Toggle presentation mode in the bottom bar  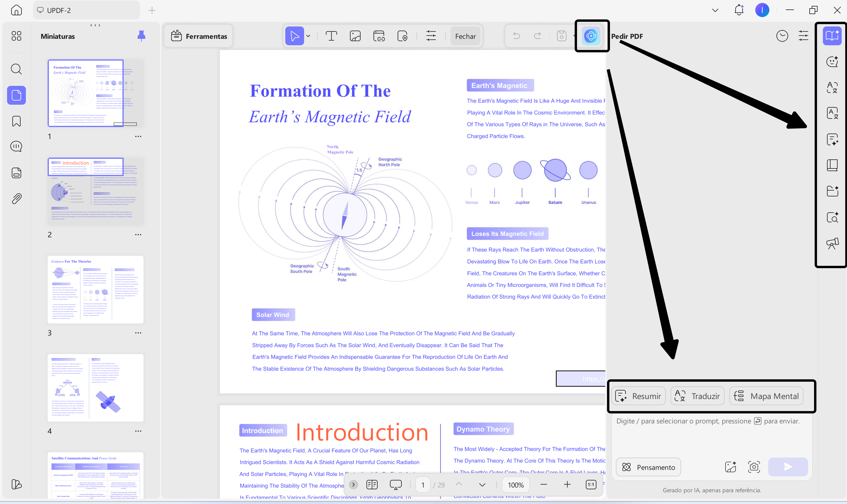coord(396,485)
